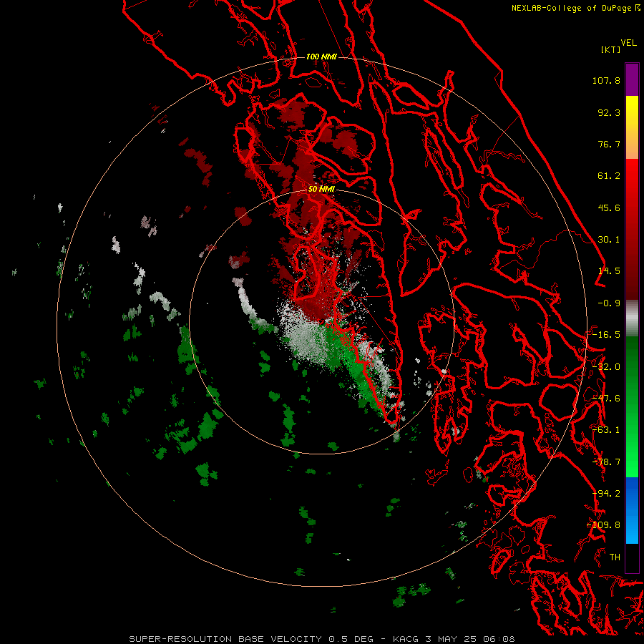Click the [KT] units label
Image resolution: width=644 pixels, height=644 pixels.
(610, 49)
